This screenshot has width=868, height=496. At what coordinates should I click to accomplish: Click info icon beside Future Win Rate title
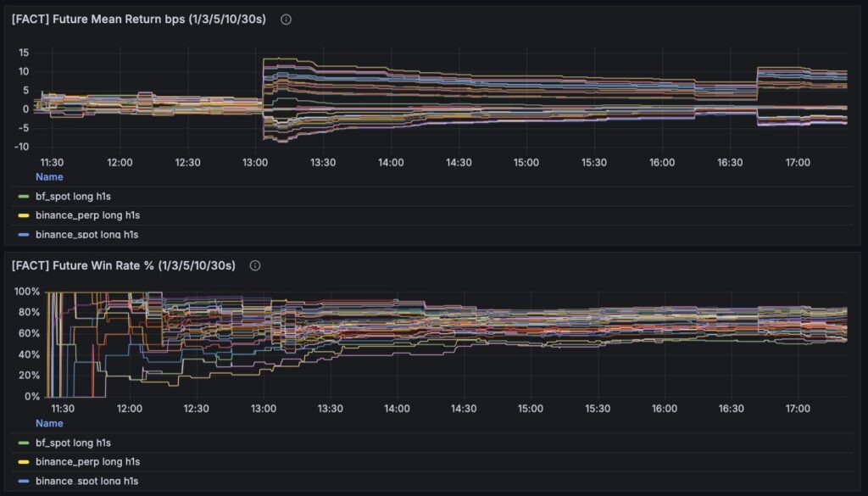(x=255, y=265)
